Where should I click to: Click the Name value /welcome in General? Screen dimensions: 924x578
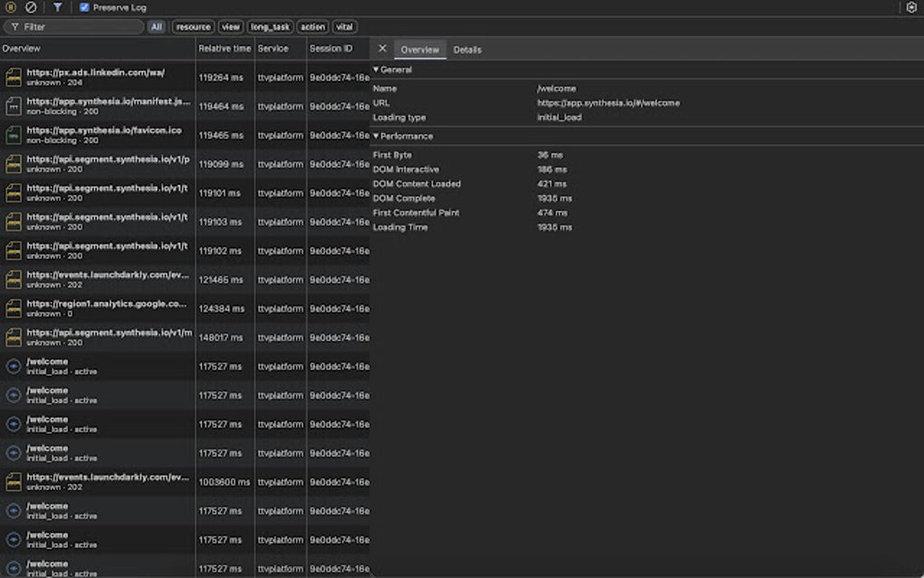tap(556, 89)
